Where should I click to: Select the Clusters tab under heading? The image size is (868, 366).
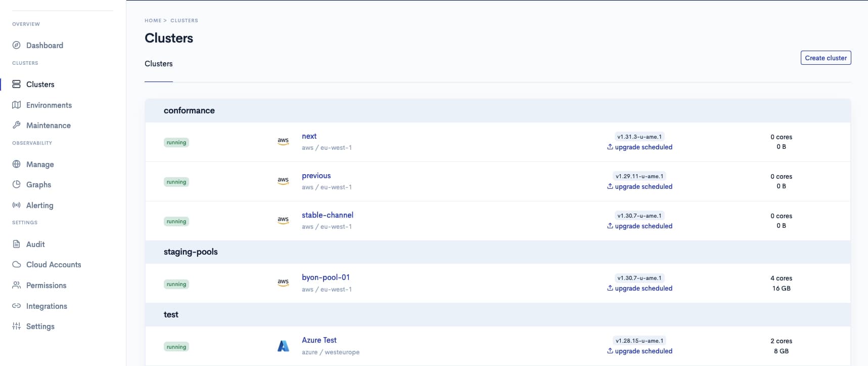159,64
